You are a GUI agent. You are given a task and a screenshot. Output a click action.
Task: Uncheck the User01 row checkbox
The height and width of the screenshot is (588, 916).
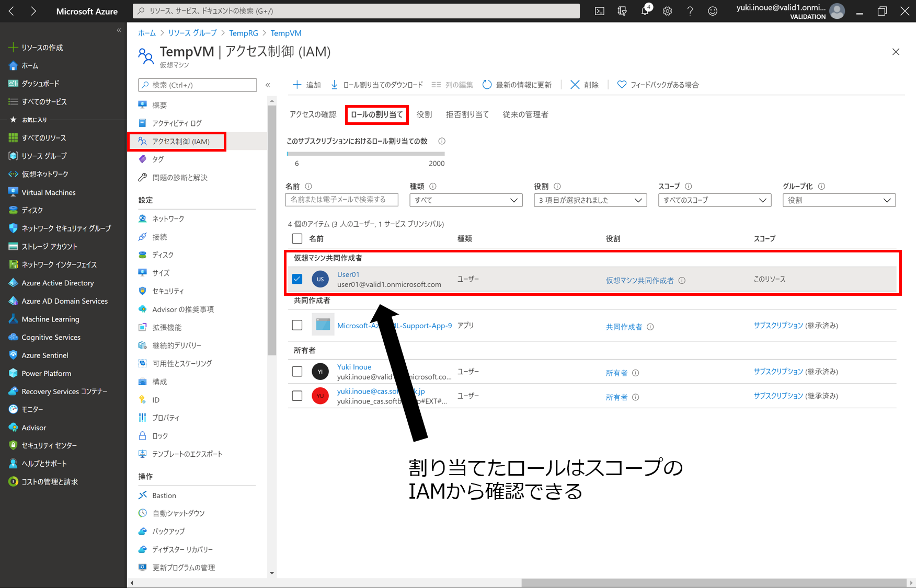click(x=297, y=279)
